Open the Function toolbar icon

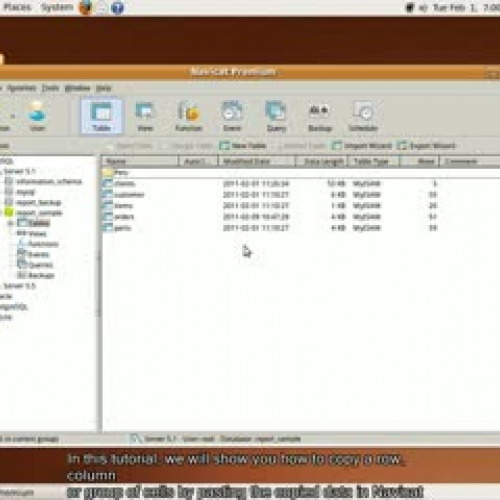189,116
